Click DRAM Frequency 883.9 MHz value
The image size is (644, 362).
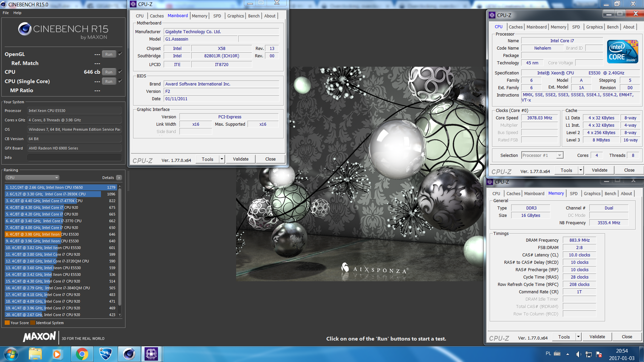pyautogui.click(x=579, y=240)
